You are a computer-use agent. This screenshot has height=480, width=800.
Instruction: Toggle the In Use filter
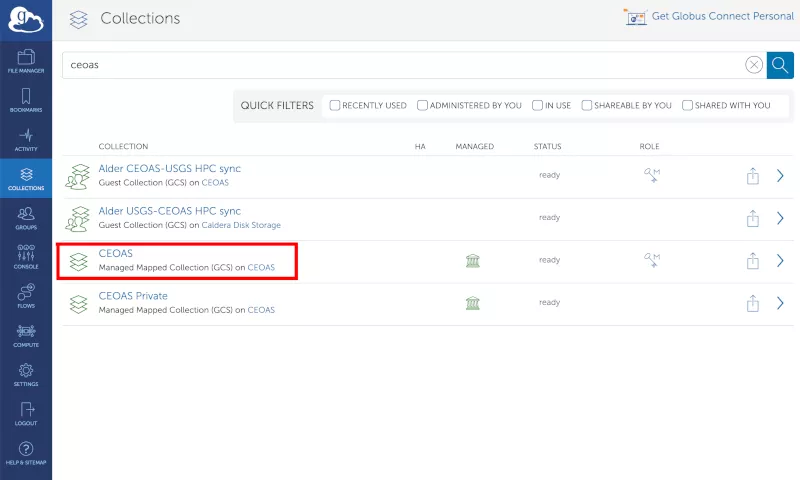coord(537,105)
